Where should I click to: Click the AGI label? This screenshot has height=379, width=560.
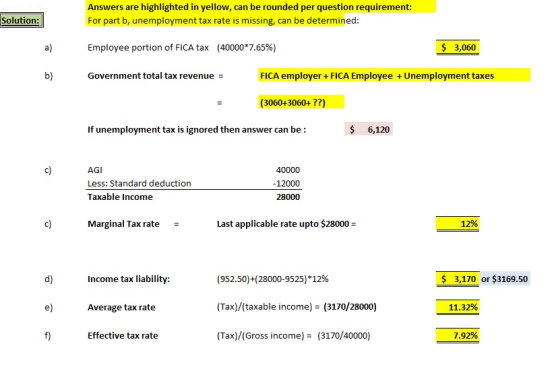tap(95, 170)
